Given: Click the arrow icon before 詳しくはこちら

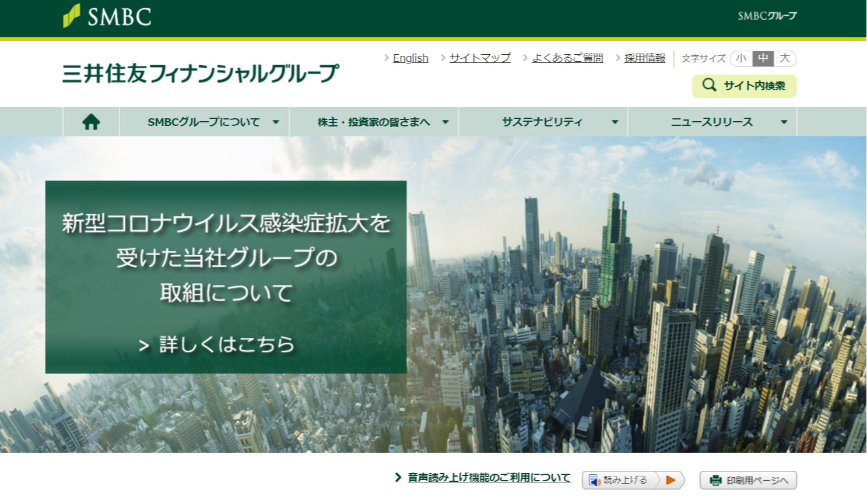Looking at the screenshot, I should (144, 346).
